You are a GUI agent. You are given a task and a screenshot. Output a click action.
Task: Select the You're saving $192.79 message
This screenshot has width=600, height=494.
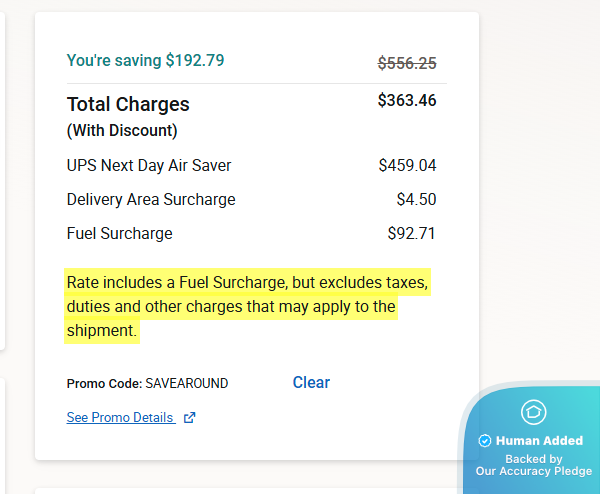(x=145, y=60)
